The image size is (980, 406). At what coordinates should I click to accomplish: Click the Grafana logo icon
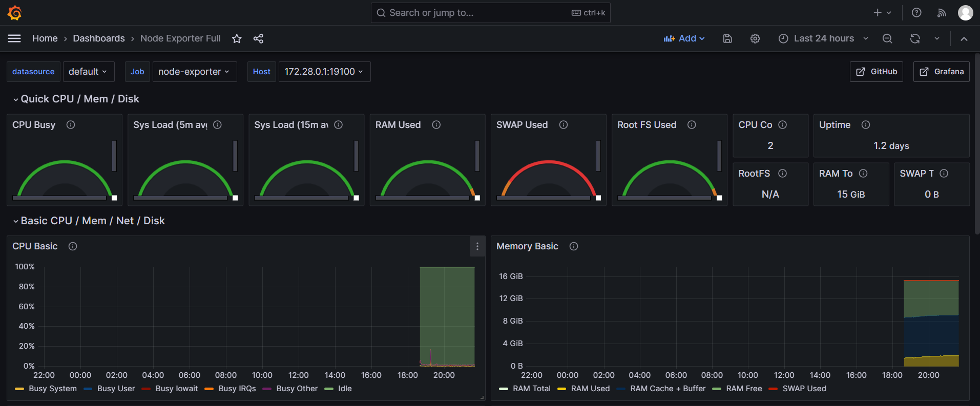15,13
